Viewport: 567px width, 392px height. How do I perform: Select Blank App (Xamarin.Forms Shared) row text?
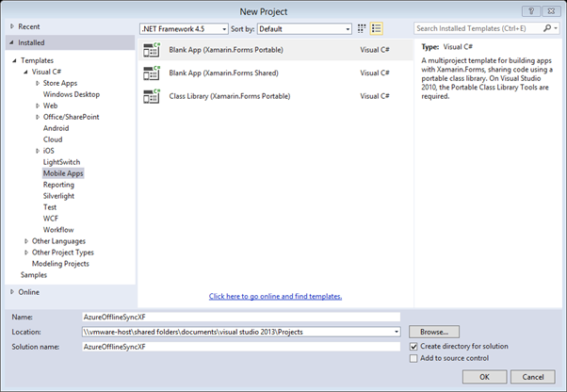click(224, 73)
